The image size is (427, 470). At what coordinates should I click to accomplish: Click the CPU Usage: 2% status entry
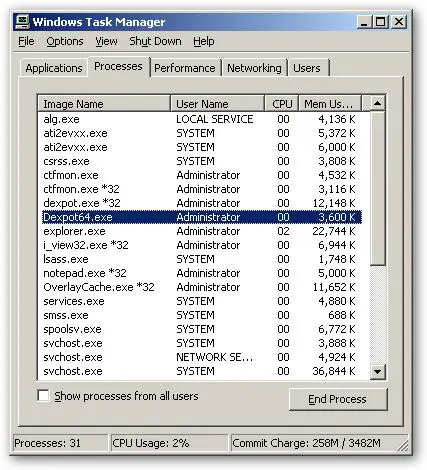[169, 443]
